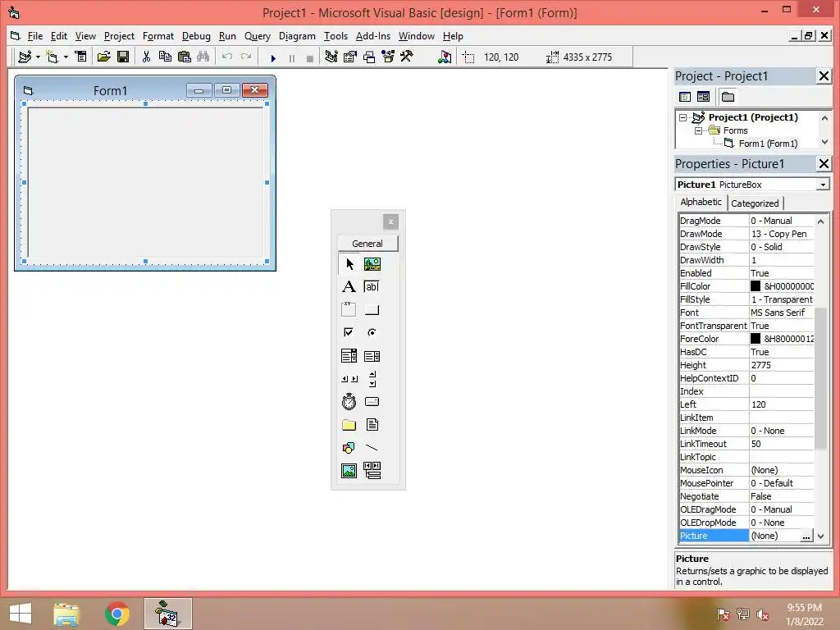Select the ListBox tool in toolbox
The width and height of the screenshot is (840, 630).
372,356
